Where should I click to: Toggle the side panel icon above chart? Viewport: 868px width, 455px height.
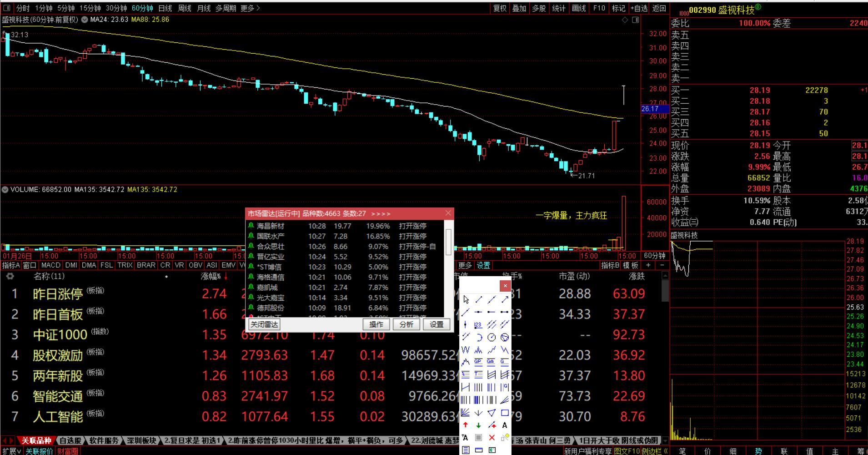coord(636,20)
